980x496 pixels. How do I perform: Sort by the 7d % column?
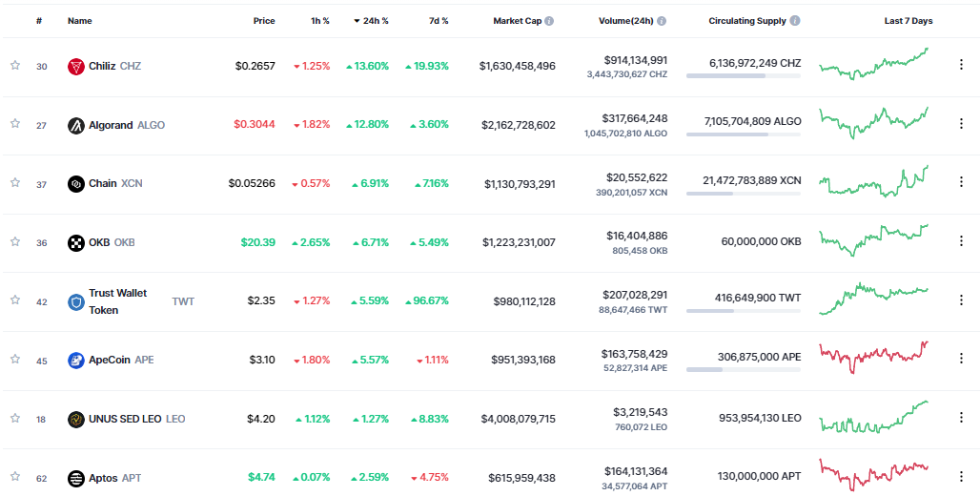439,21
